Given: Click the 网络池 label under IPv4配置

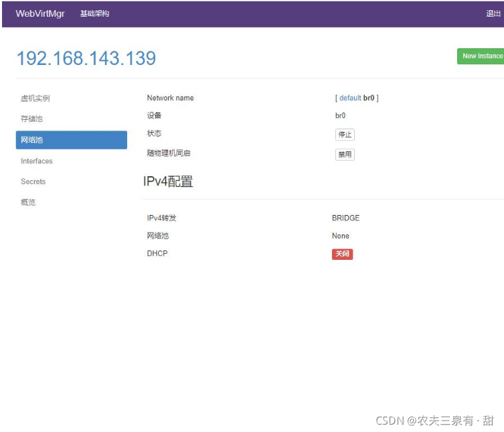Looking at the screenshot, I should (158, 236).
